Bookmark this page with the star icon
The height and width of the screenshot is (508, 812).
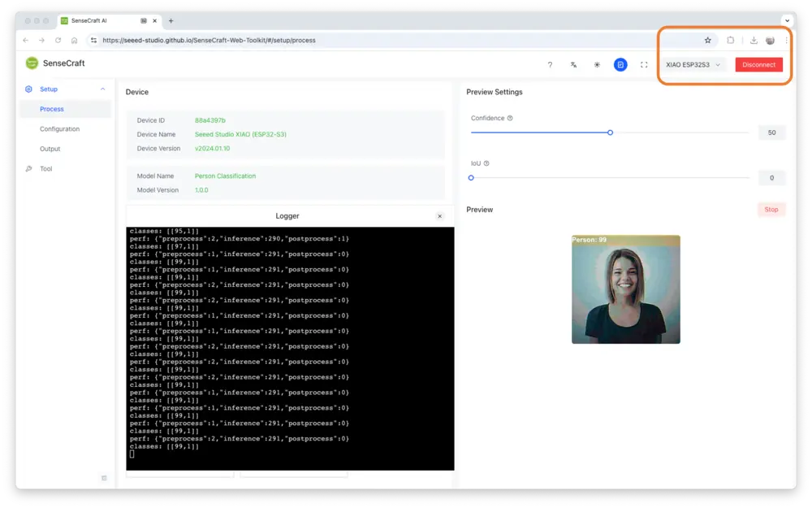707,40
